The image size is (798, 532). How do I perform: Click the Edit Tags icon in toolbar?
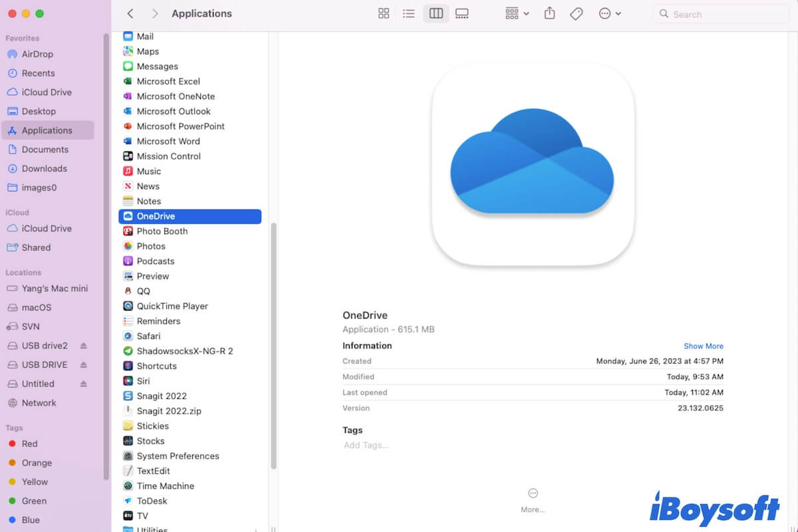pos(577,13)
